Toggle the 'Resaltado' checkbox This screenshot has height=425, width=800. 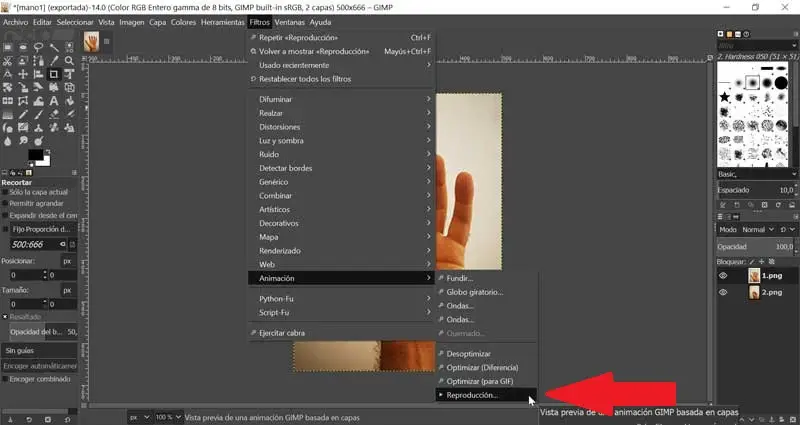5,317
